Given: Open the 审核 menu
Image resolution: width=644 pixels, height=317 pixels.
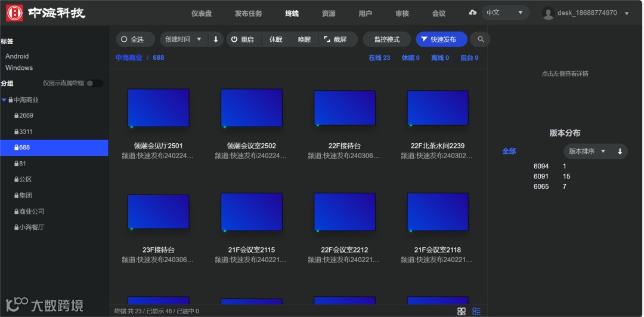Looking at the screenshot, I should (x=402, y=14).
